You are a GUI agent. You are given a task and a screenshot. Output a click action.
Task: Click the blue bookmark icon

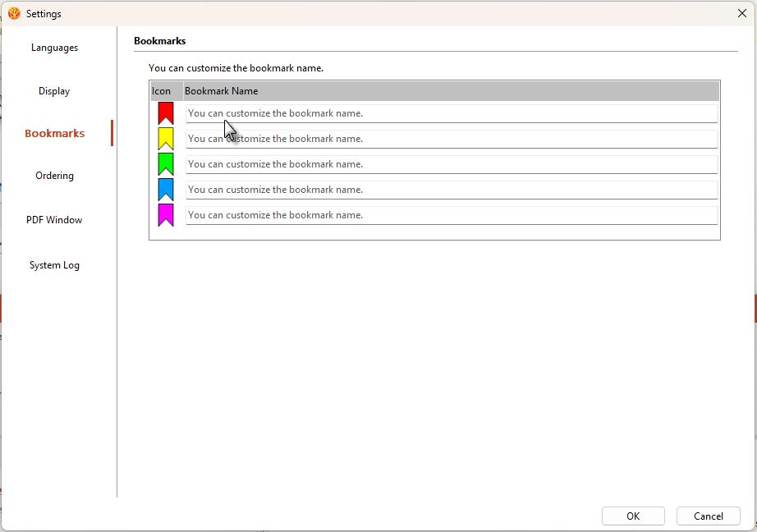pos(166,190)
